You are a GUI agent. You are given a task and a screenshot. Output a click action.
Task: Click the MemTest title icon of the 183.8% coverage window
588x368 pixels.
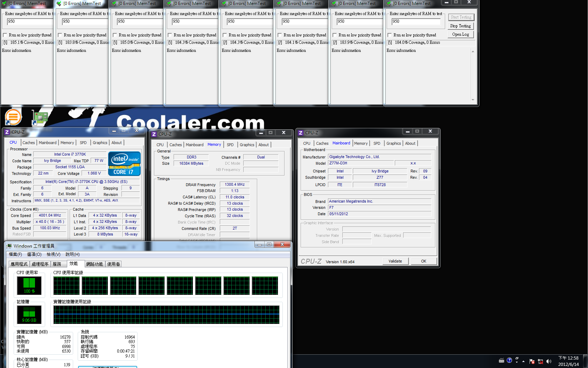pyautogui.click(x=59, y=4)
